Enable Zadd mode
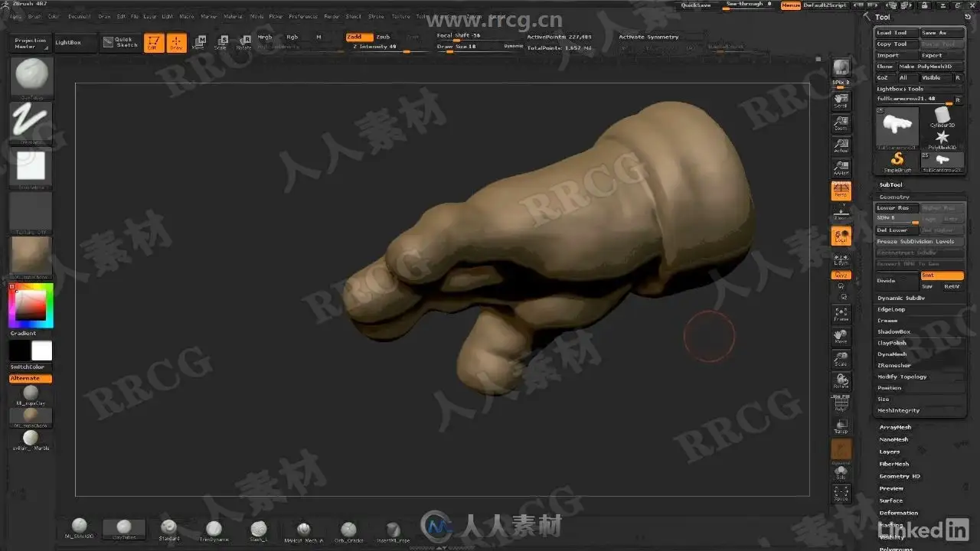 click(359, 37)
